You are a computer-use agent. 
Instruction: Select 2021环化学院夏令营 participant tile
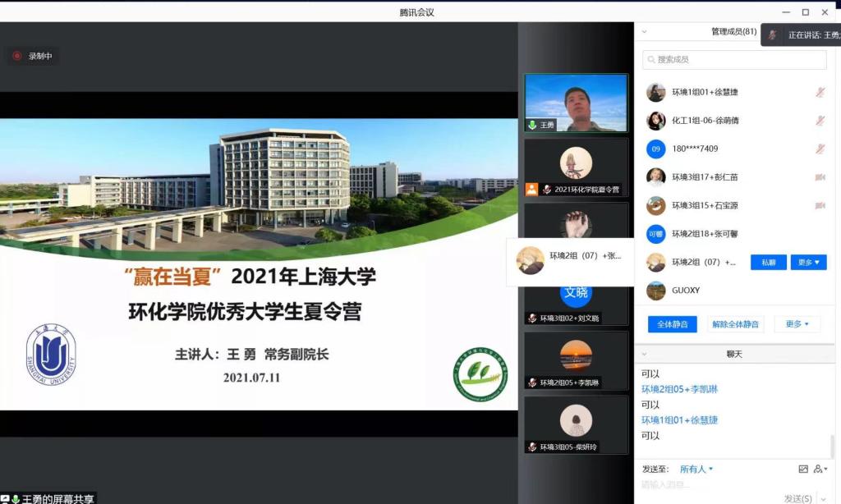click(x=576, y=167)
